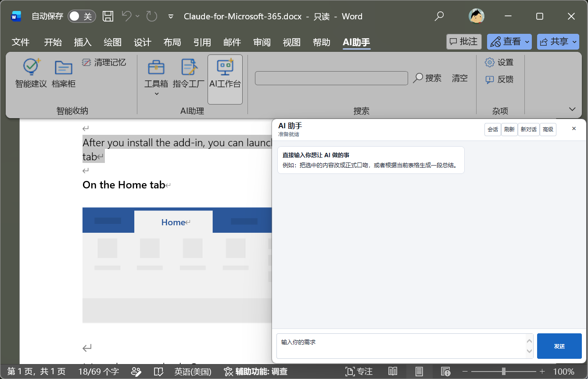Open Customize Quick Access Toolbar dropdown

171,17
